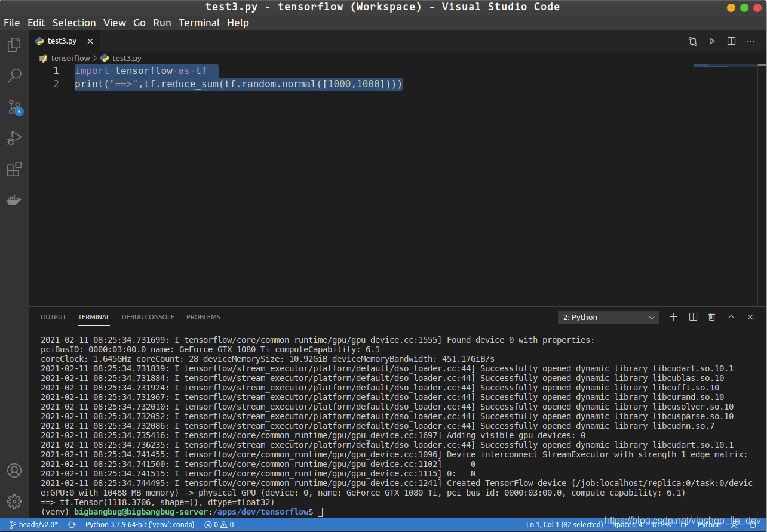Open the Search view in activity bar
The image size is (767, 532).
14,76
